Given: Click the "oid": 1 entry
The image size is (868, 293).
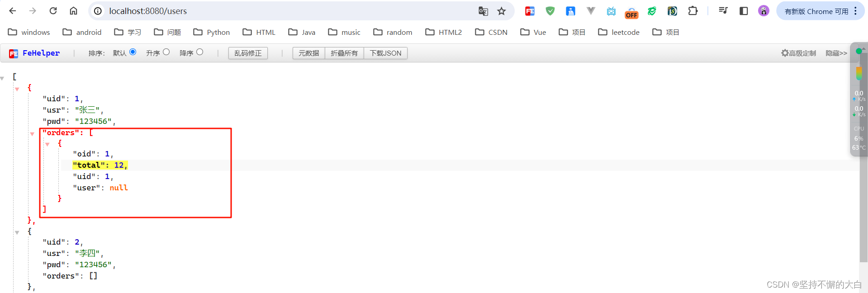Looking at the screenshot, I should pyautogui.click(x=92, y=154).
